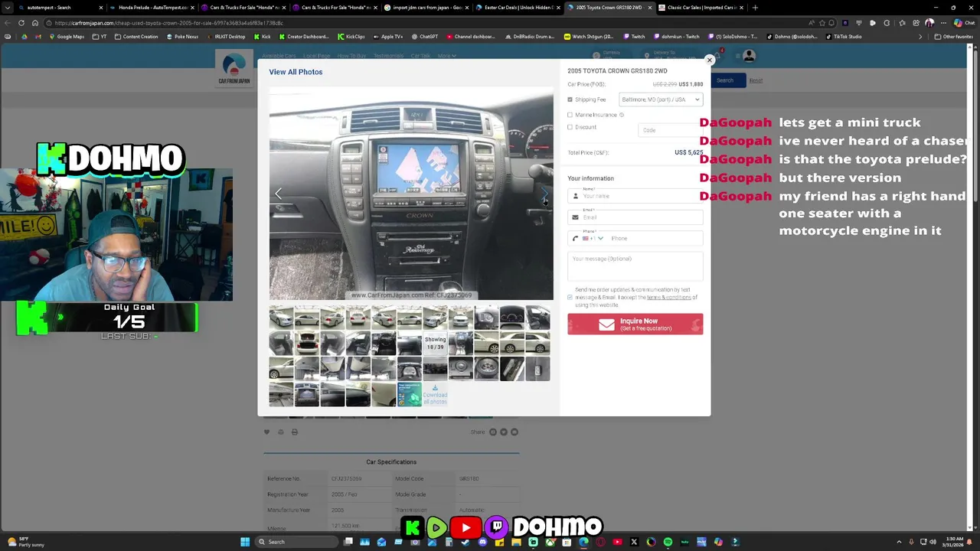Select open trunk thumbnail in second row

pyautogui.click(x=307, y=344)
